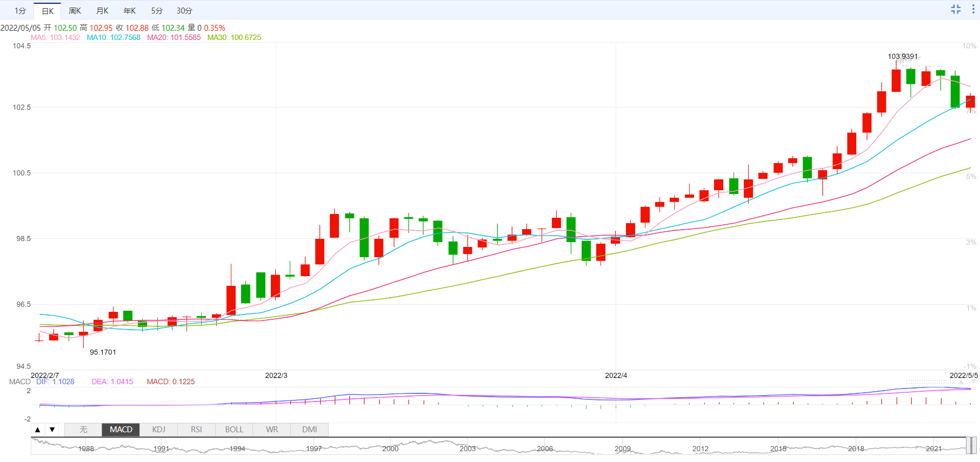This screenshot has height=462, width=980.
Task: Click the 2000 mark on overview timeline
Action: point(390,449)
